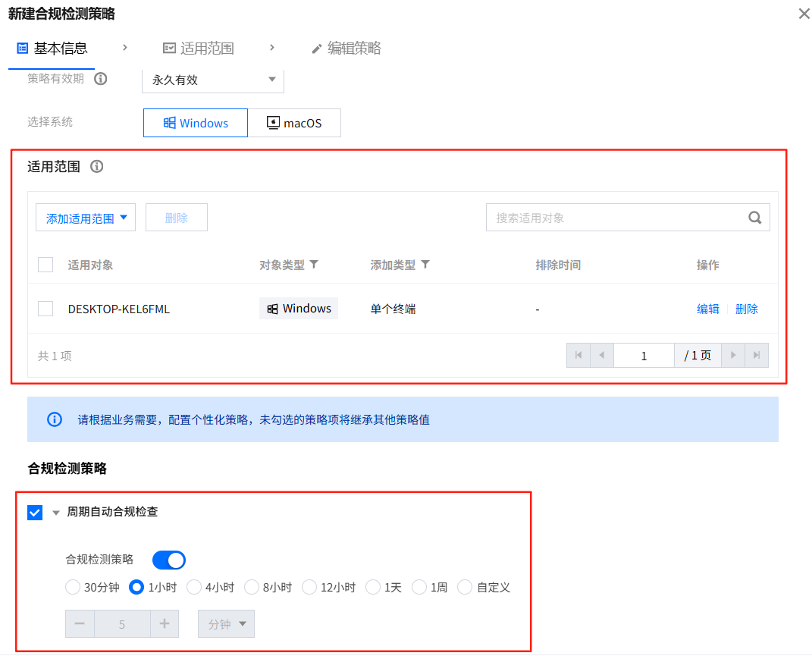Screen dimensions: 812x656
Task: Click the info icon next to 适用范围 heading
Action: tap(96, 166)
